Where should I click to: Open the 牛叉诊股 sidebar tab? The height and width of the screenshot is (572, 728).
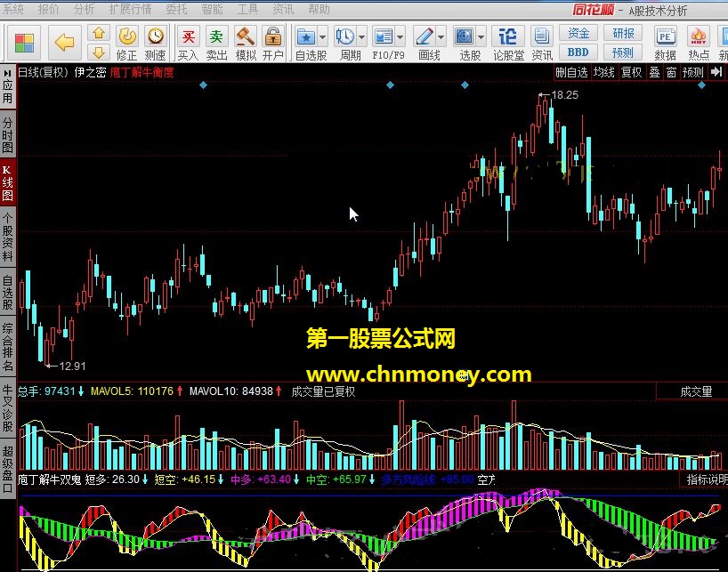coord(7,408)
